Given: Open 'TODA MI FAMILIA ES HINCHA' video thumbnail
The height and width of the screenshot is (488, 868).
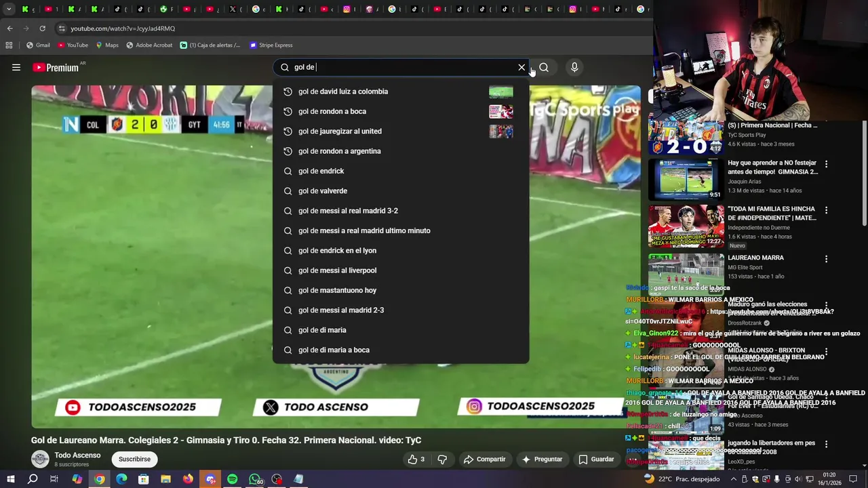Looking at the screenshot, I should (x=686, y=226).
